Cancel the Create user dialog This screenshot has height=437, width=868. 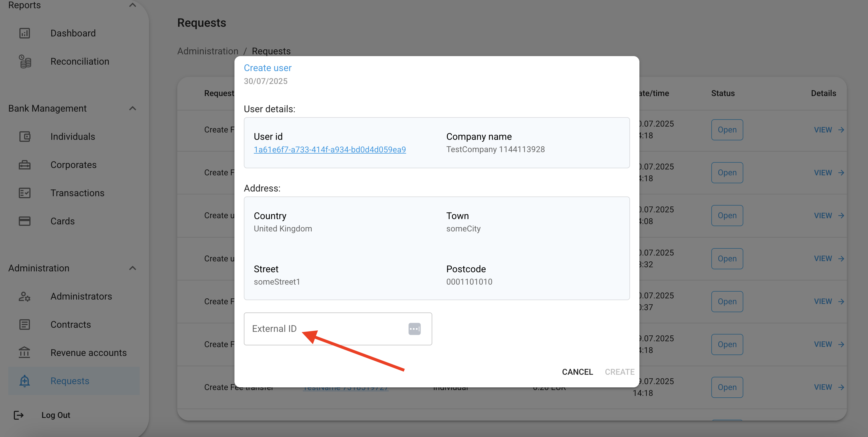coord(577,372)
